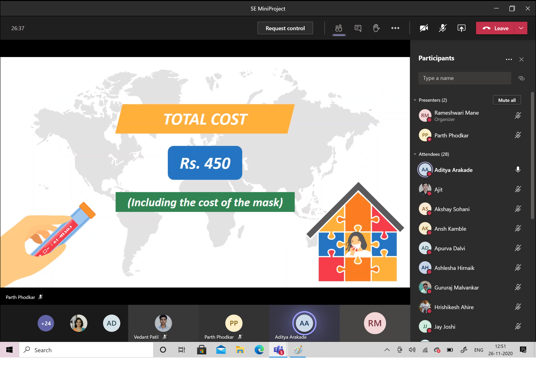This screenshot has width=536, height=392.
Task: Open more actions ellipsis in toolbar
Action: coord(395,28)
